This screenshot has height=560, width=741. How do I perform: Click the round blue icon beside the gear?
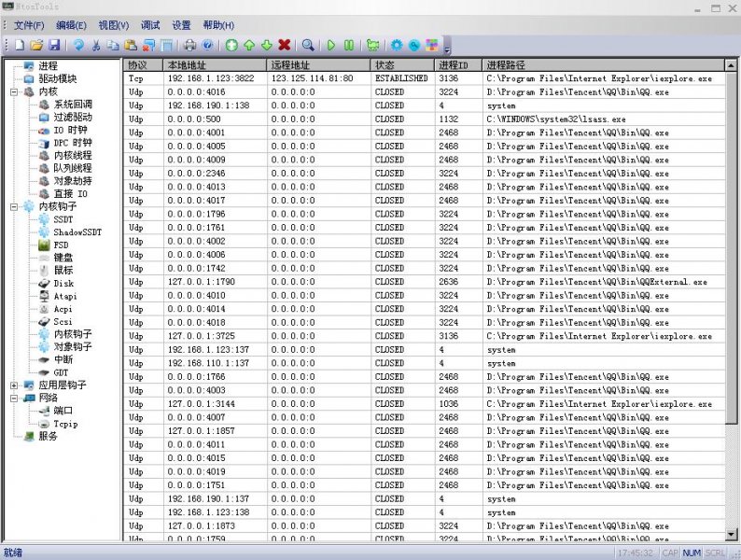pos(414,46)
